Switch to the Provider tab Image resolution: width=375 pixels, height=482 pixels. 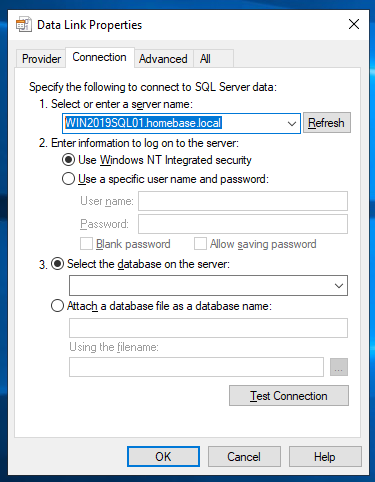point(41,59)
